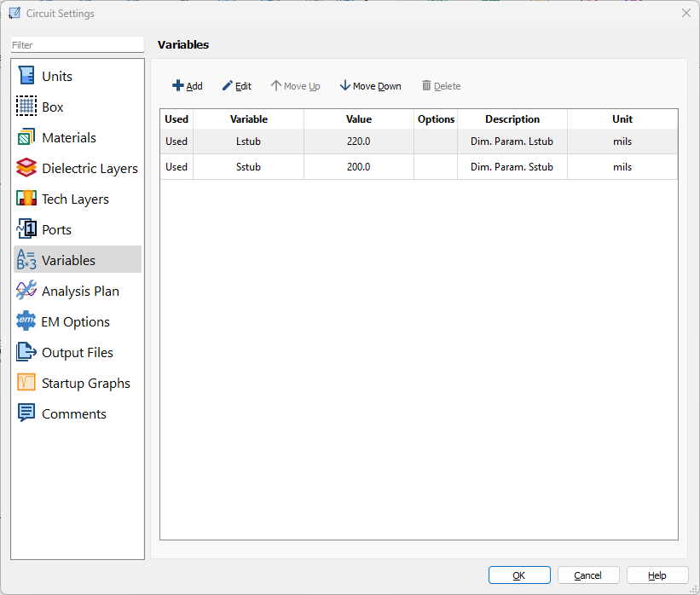This screenshot has height=595, width=700.
Task: Select the Box grid icon
Action: [x=26, y=107]
